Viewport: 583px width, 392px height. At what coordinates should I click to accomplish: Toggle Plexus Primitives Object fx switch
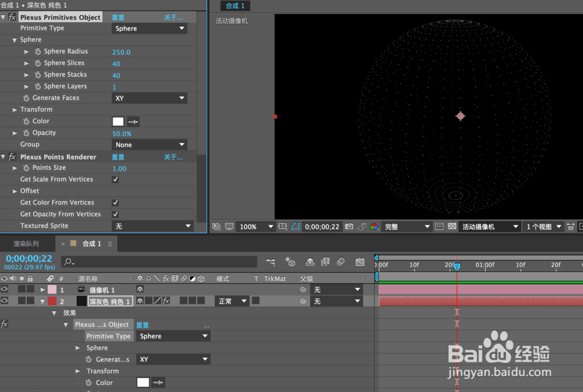click(x=12, y=17)
